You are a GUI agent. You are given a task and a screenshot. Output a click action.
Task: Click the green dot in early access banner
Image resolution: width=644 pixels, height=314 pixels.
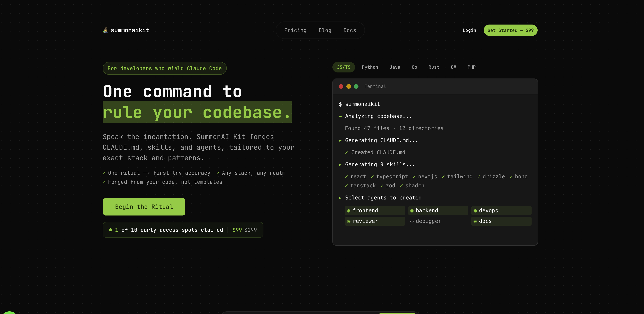pos(111,230)
